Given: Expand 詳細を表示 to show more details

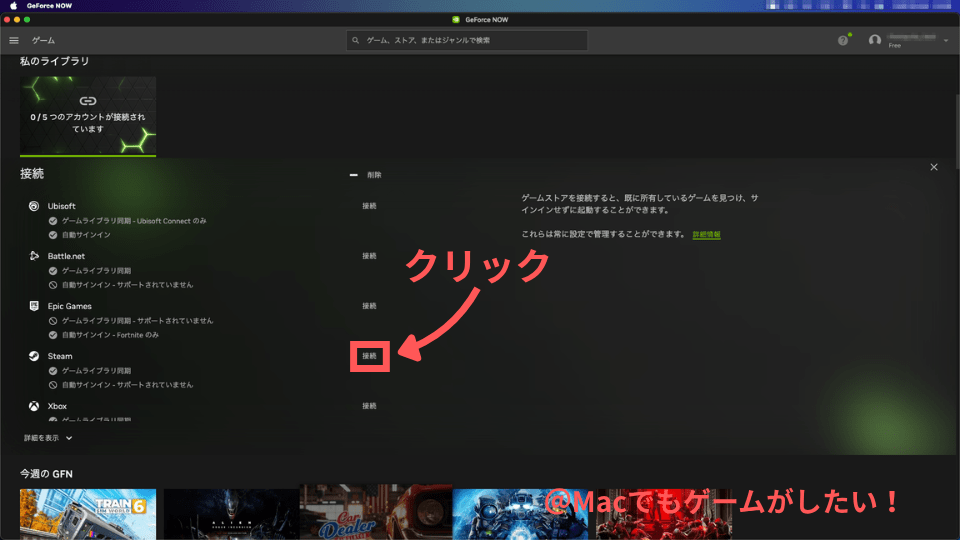Looking at the screenshot, I should point(48,437).
